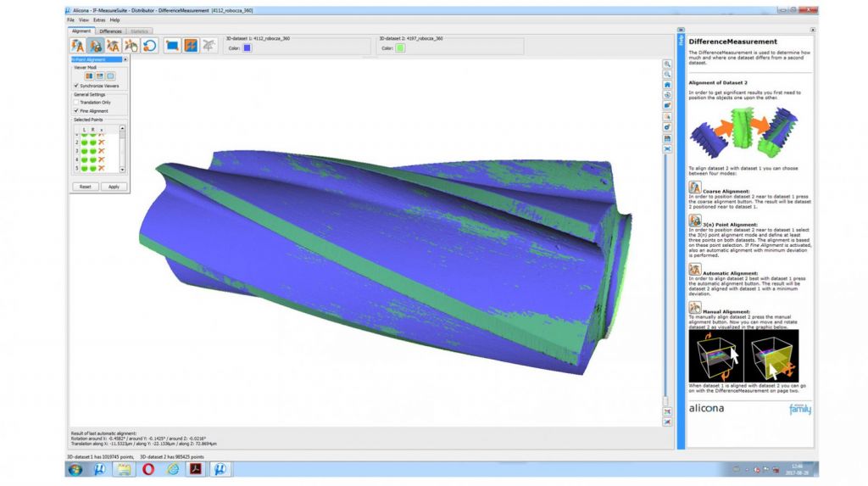This screenshot has height=486, width=868.
Task: Select the Coarse Alignment tool
Action: point(77,46)
